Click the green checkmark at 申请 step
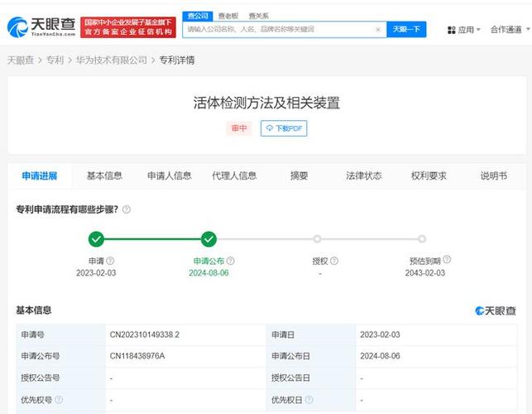Viewport: 532px width, 414px height. pyautogui.click(x=96, y=239)
